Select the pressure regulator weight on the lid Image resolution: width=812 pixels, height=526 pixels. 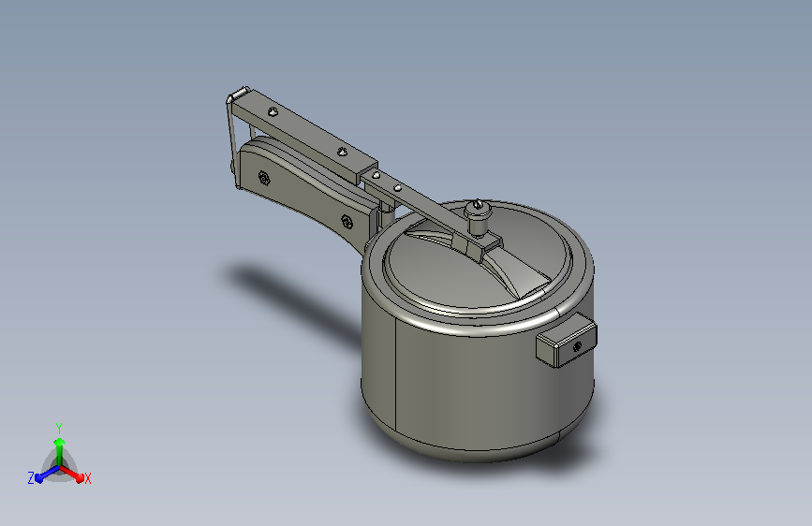pyautogui.click(x=477, y=217)
